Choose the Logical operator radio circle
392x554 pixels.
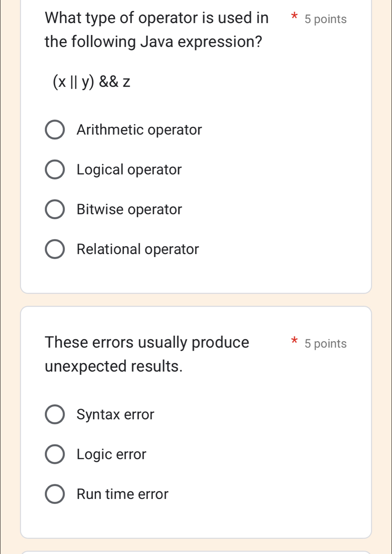55,170
